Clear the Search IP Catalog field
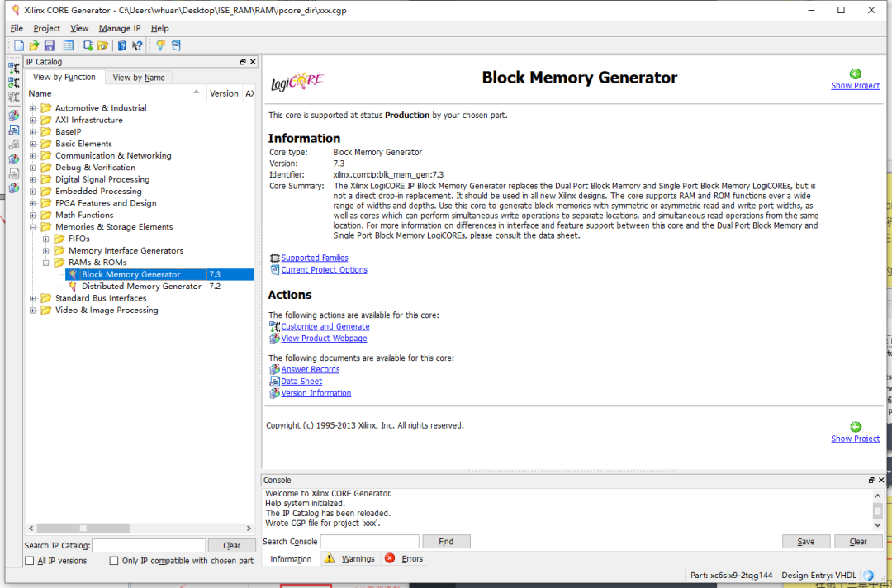This screenshot has width=892, height=588. 231,545
